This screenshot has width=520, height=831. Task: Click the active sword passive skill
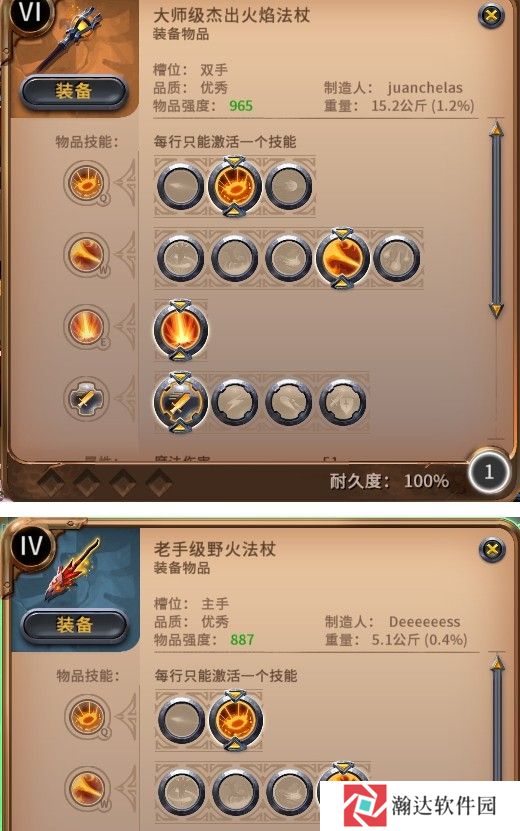pos(181,402)
